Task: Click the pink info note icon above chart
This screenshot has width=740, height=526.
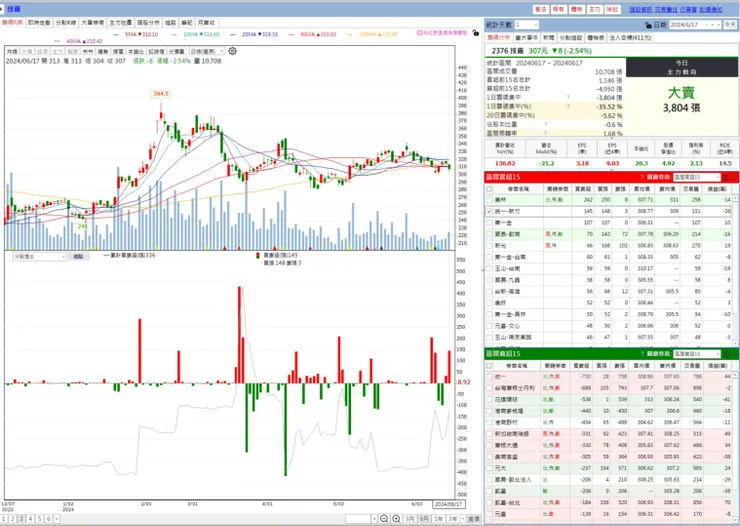Action: tap(420, 33)
